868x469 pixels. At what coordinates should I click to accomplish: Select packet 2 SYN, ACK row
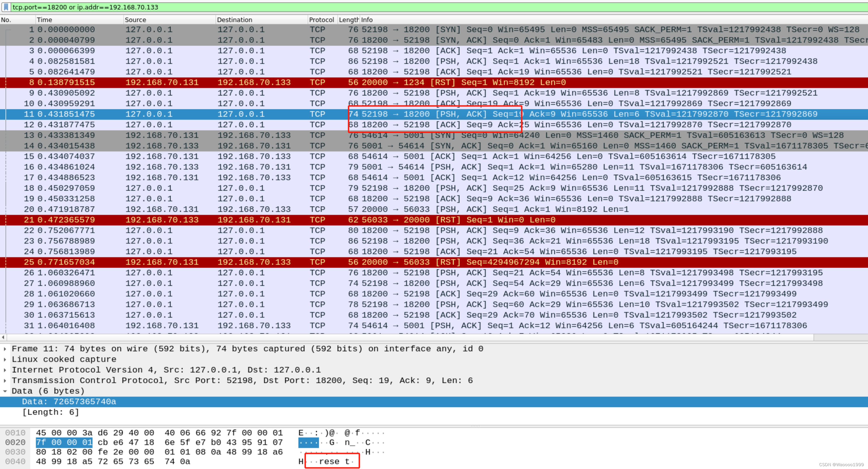(x=434, y=40)
